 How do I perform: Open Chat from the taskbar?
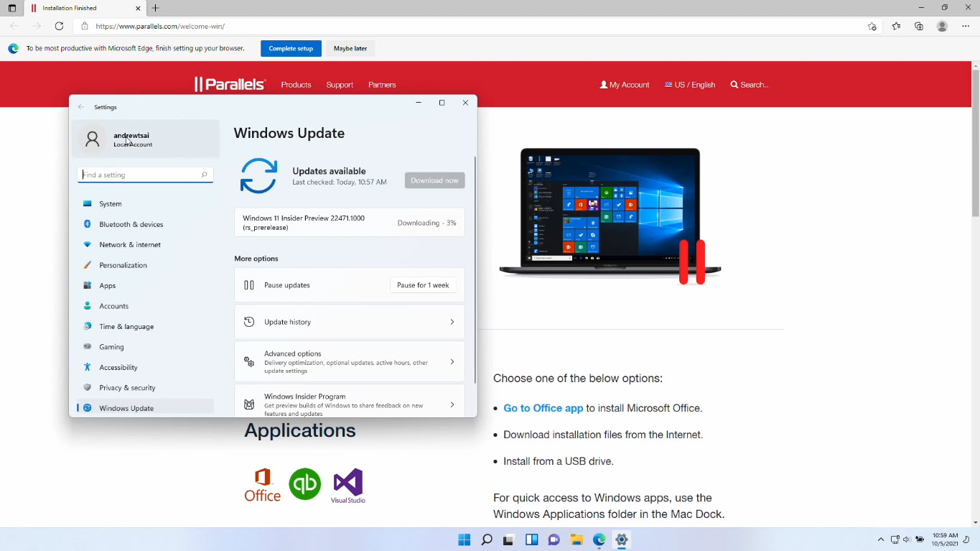[554, 540]
